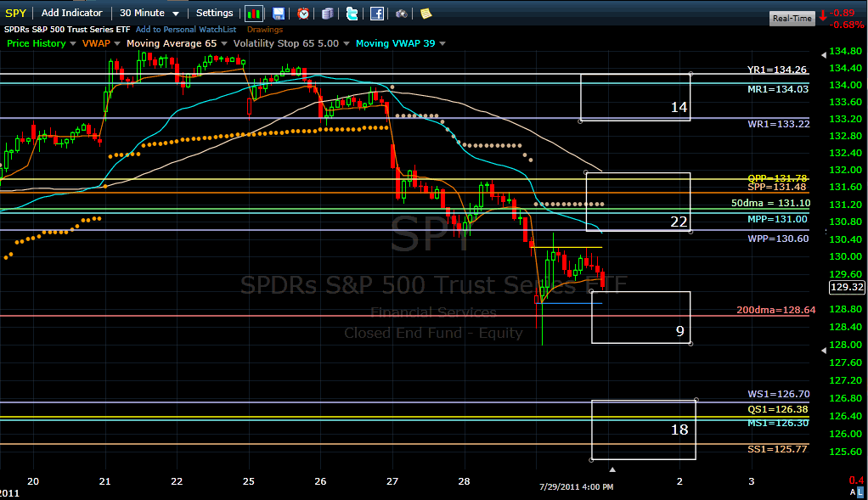This screenshot has height=500, width=868.
Task: Click the MPP=131.00 pivot label
Action: click(777, 219)
